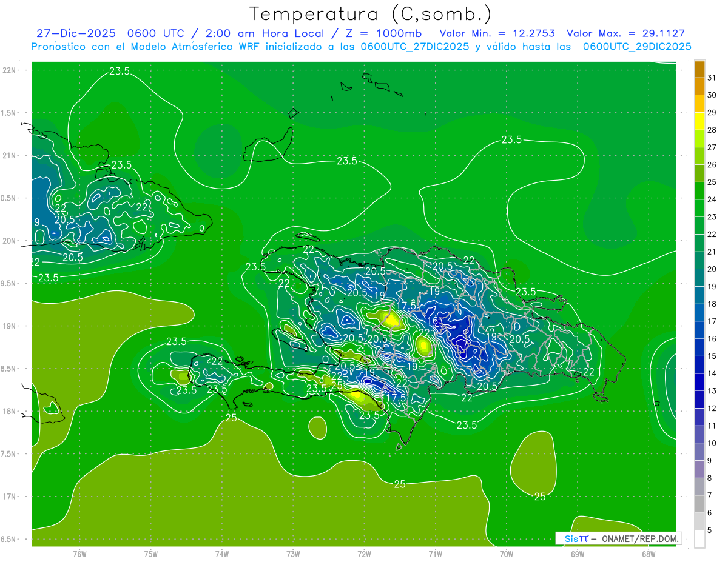The height and width of the screenshot is (562, 728).
Task: Click the legend value "7"
Action: click(710, 495)
